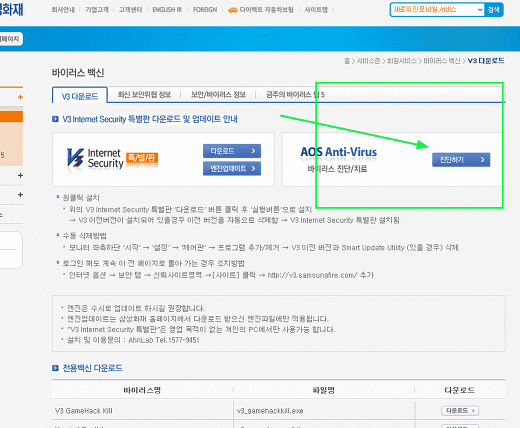Click the 서비스존 breadcrumb link
This screenshot has width=520, height=428.
(368, 61)
